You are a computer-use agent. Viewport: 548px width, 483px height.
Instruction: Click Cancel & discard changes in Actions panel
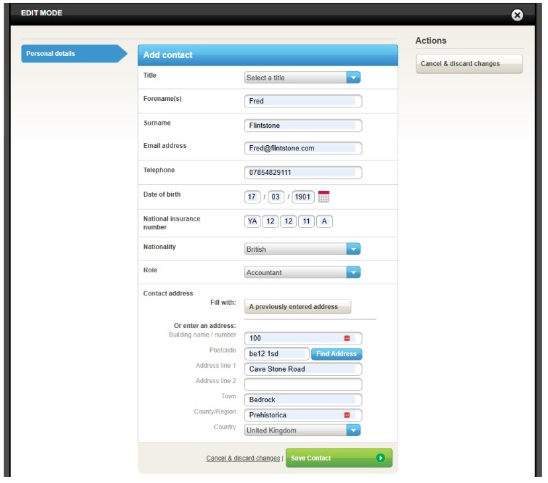click(469, 64)
